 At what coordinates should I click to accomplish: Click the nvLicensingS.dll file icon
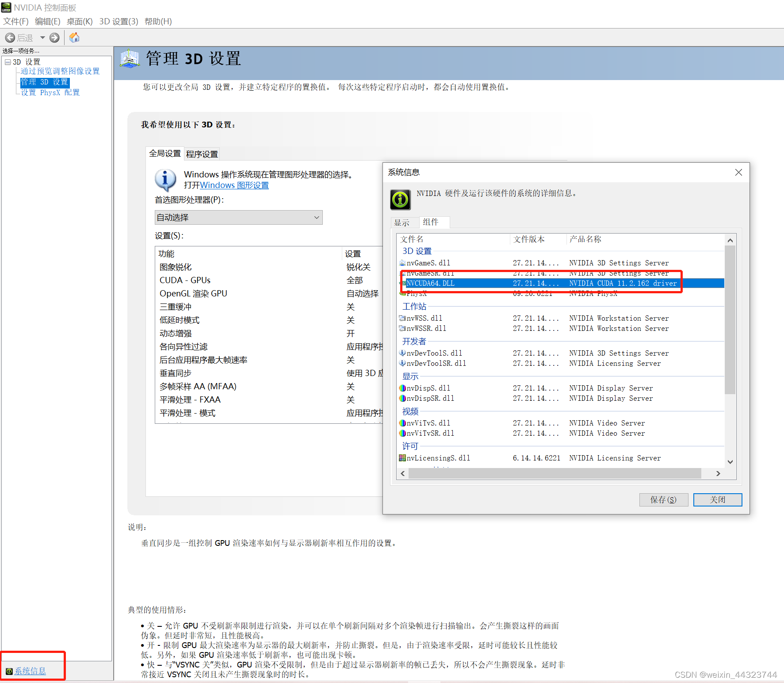point(402,458)
